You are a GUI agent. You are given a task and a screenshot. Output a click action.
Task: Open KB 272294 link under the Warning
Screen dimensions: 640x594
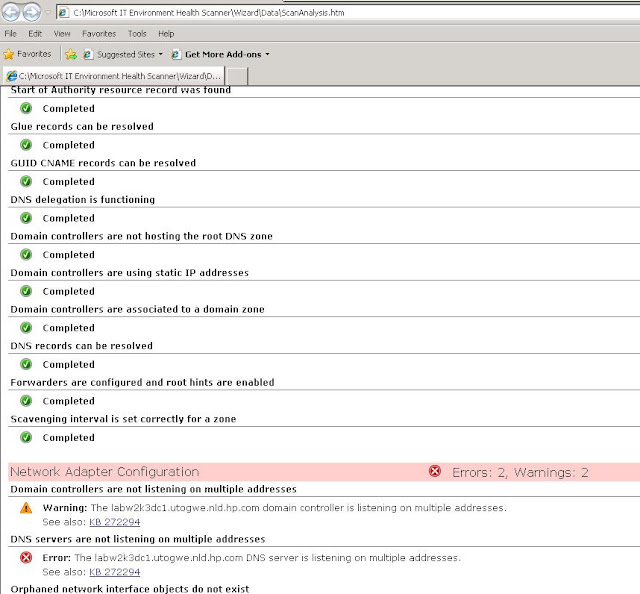(x=115, y=522)
